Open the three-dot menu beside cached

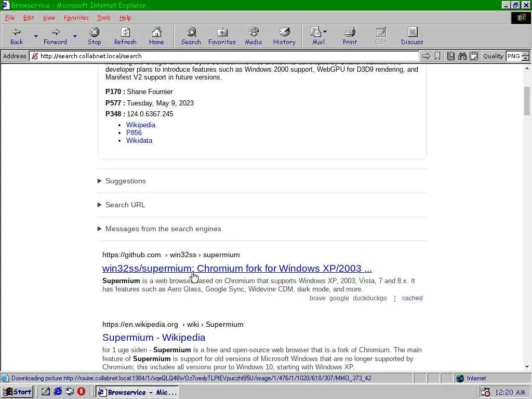tap(395, 299)
